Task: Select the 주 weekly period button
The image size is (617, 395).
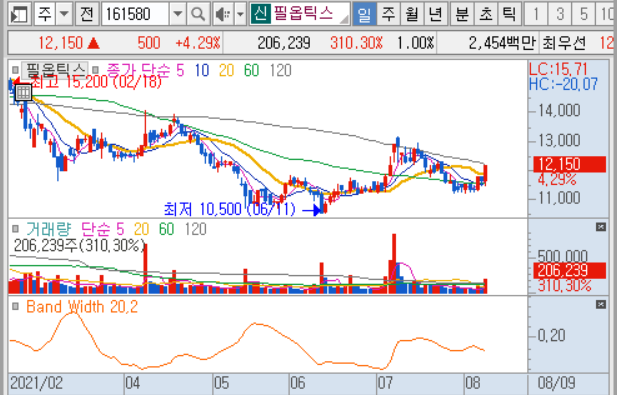Action: (x=388, y=14)
